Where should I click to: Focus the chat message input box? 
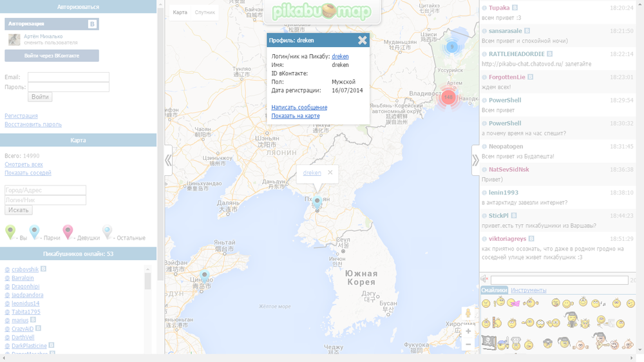(560, 280)
